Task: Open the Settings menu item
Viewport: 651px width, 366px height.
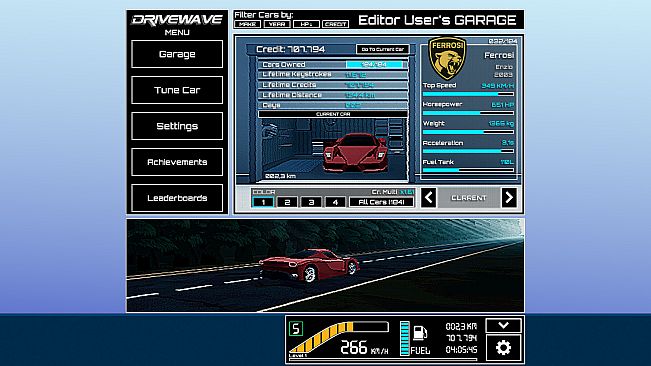Action: (x=177, y=126)
